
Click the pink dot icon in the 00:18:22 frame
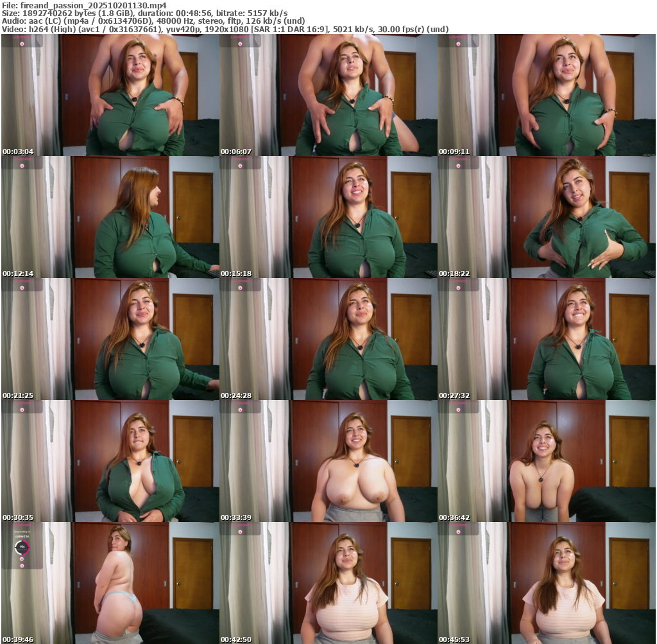[x=458, y=165]
